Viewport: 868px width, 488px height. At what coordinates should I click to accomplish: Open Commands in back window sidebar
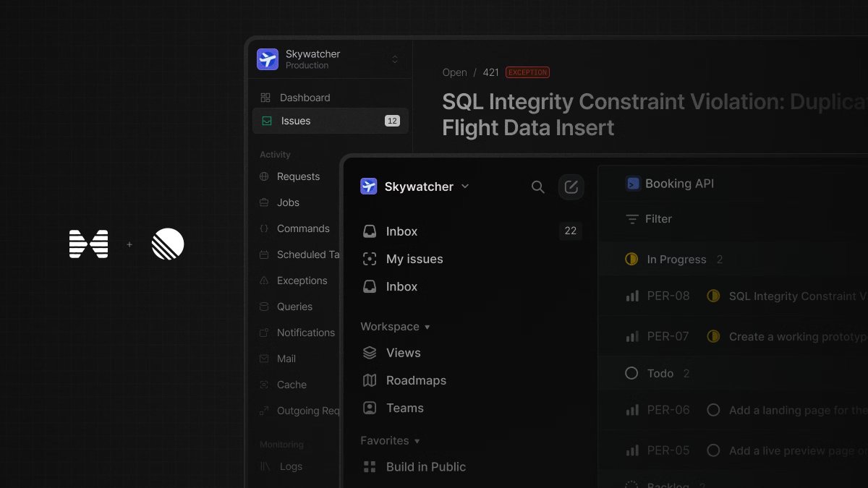click(303, 228)
